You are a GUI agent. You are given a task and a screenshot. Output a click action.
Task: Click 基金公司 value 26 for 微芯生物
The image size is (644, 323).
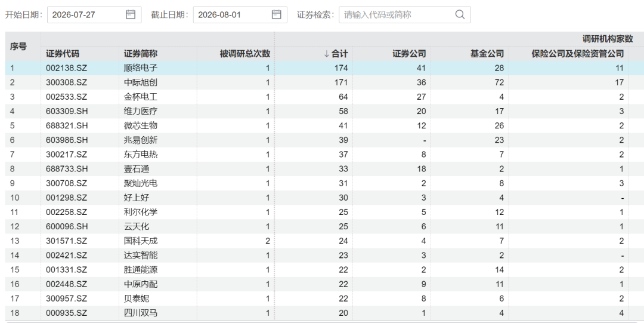[x=499, y=126]
